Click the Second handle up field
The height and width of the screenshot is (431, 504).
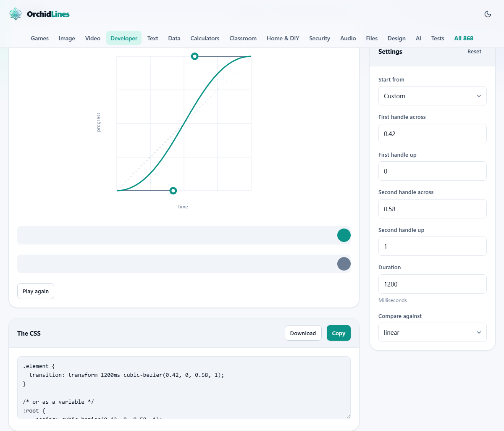point(432,246)
